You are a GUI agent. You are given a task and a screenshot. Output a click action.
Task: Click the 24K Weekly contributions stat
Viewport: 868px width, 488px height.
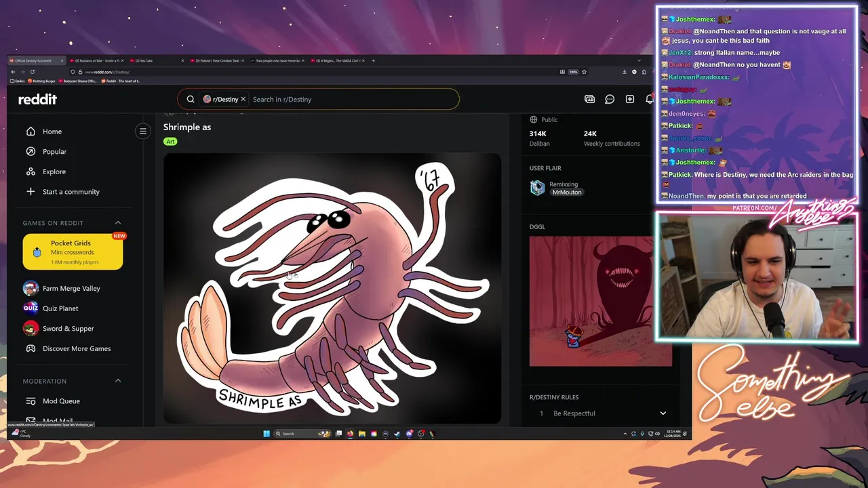(x=612, y=138)
